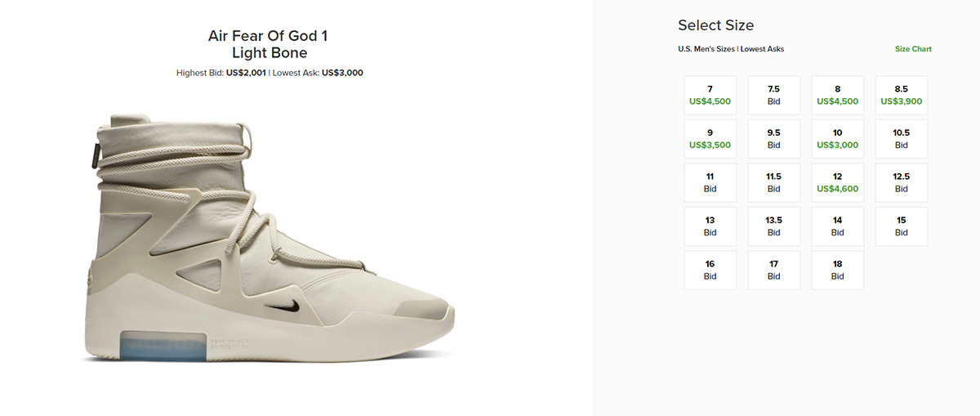
Task: Choose size 11 Bid option
Action: pyautogui.click(x=710, y=182)
